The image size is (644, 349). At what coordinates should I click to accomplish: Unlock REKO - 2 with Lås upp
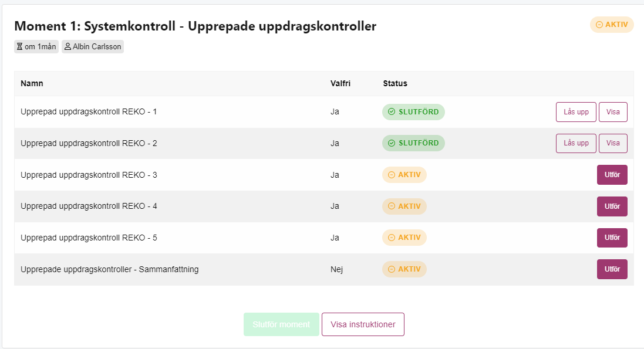pyautogui.click(x=576, y=143)
